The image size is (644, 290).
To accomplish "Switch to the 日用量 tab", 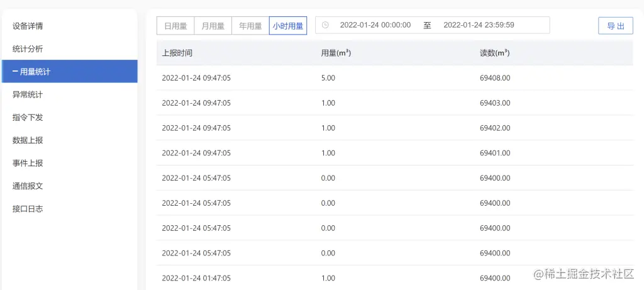I will 175,26.
